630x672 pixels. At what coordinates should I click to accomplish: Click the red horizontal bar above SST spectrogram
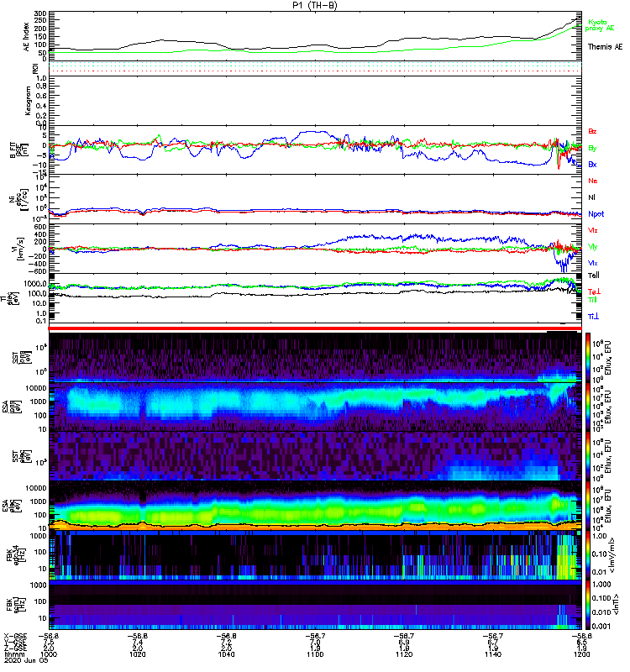tap(315, 328)
